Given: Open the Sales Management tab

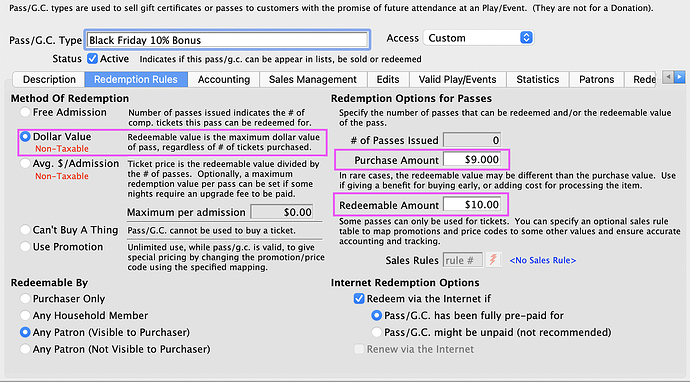Looking at the screenshot, I should pos(313,80).
